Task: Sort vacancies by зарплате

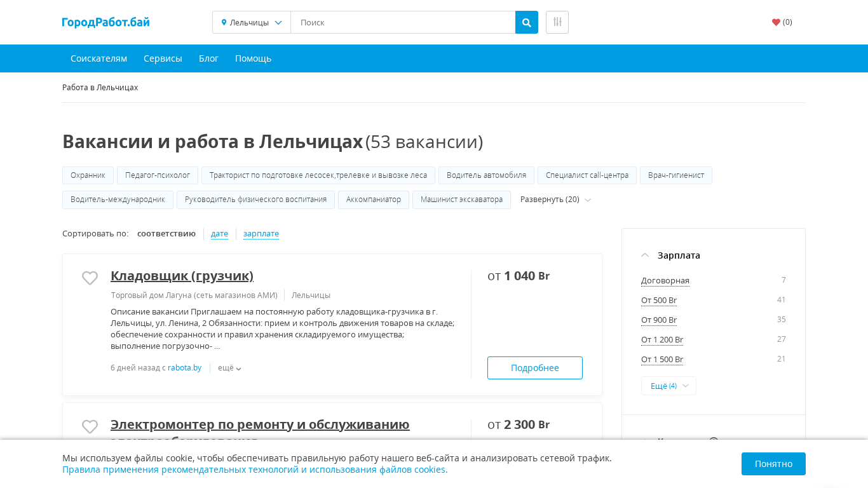Action: click(x=261, y=234)
